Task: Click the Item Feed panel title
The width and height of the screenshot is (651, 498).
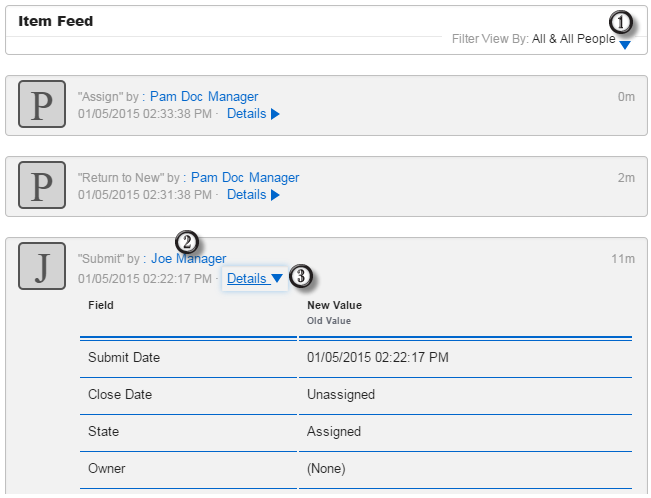Action: pos(56,21)
